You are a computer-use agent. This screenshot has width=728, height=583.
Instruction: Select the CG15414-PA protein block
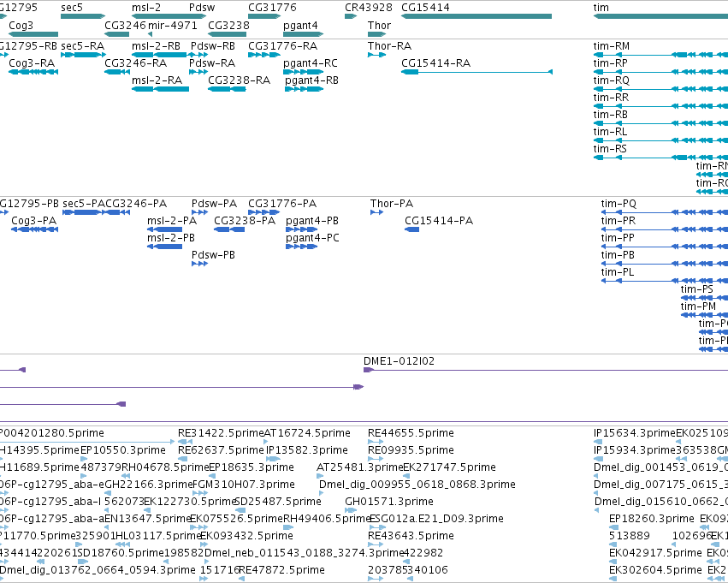(x=411, y=229)
